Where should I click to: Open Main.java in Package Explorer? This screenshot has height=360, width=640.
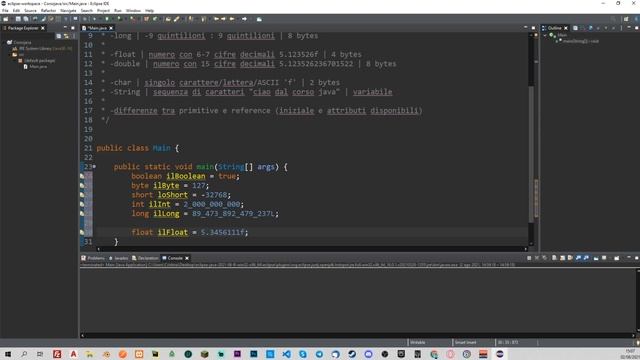(36, 67)
